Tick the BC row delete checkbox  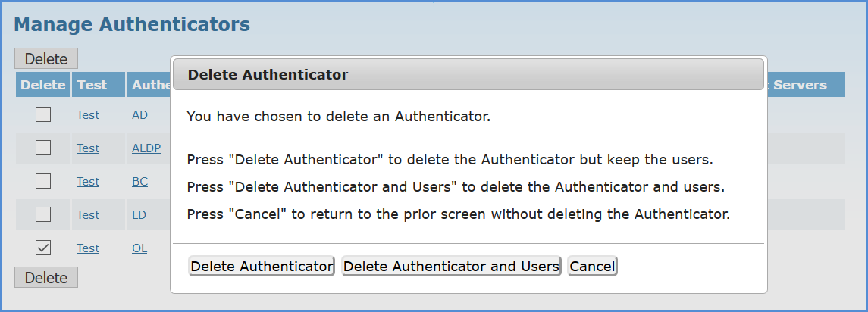[43, 181]
